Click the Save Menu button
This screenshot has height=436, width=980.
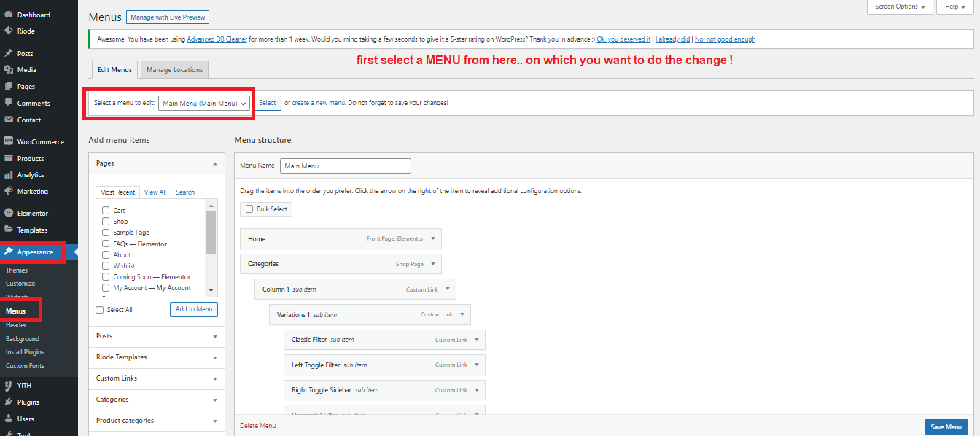tap(946, 427)
